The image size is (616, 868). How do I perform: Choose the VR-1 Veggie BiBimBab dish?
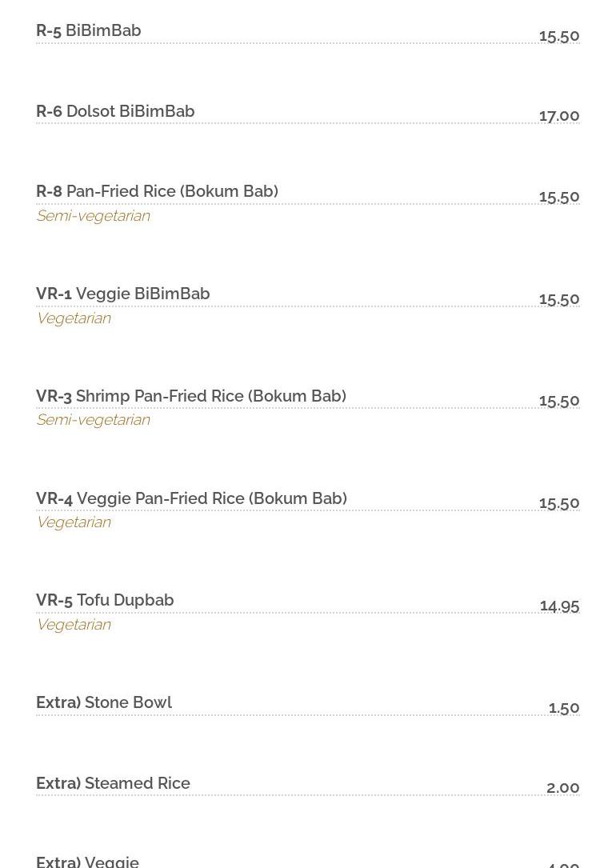123,294
